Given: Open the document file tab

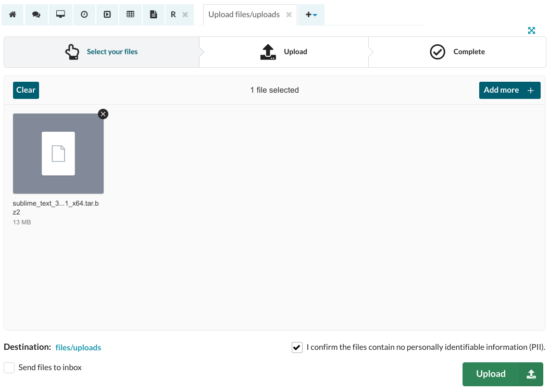Looking at the screenshot, I should click(x=154, y=15).
